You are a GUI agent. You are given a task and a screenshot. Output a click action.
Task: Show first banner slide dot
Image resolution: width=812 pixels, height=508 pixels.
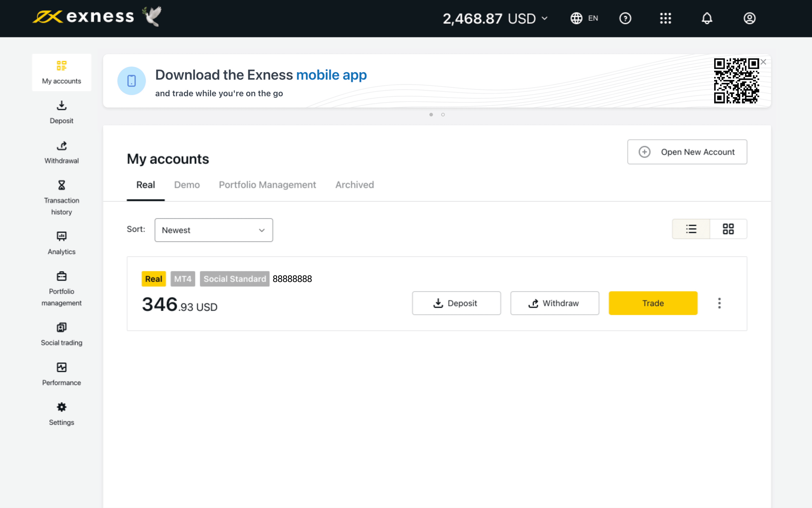(431, 115)
